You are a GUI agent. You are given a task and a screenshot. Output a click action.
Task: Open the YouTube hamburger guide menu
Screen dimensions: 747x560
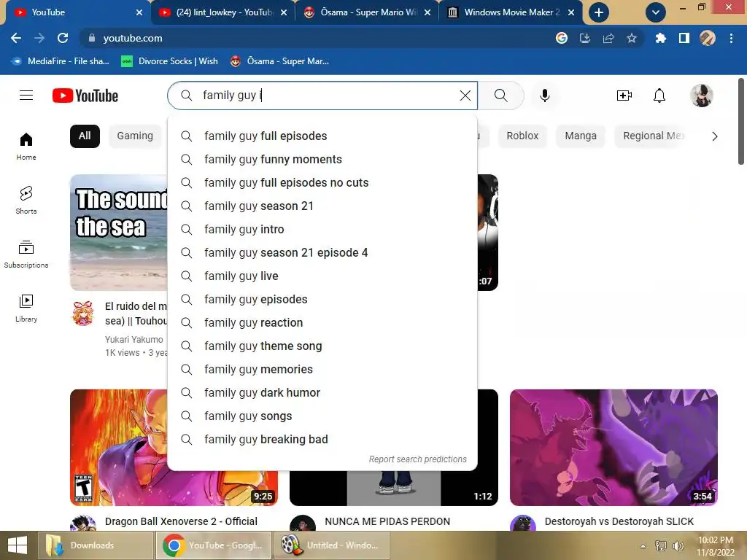click(x=26, y=96)
